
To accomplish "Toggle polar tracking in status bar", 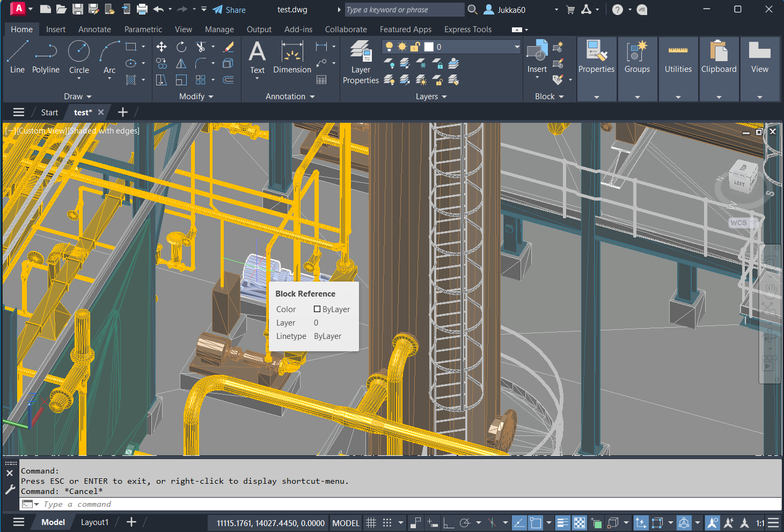I will (465, 523).
